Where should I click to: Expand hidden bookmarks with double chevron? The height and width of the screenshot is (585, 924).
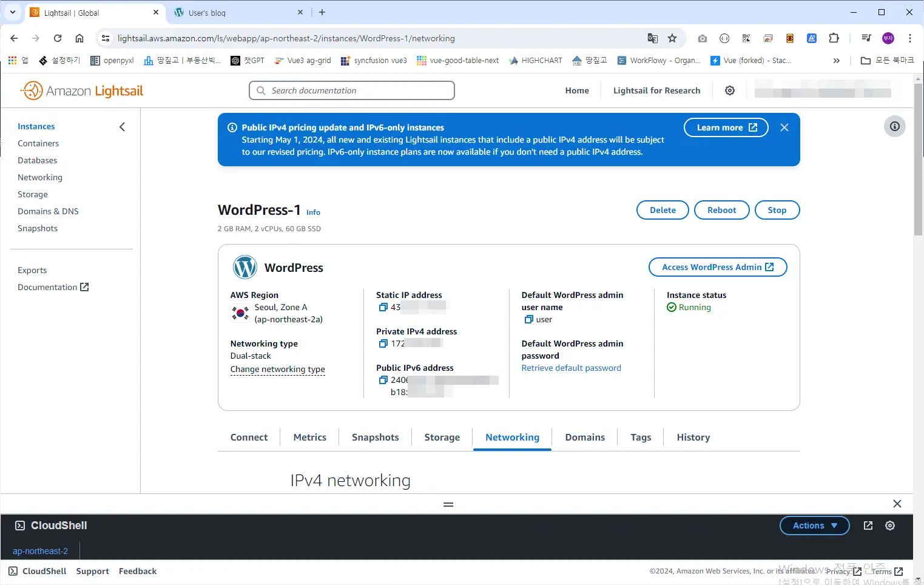pos(837,61)
